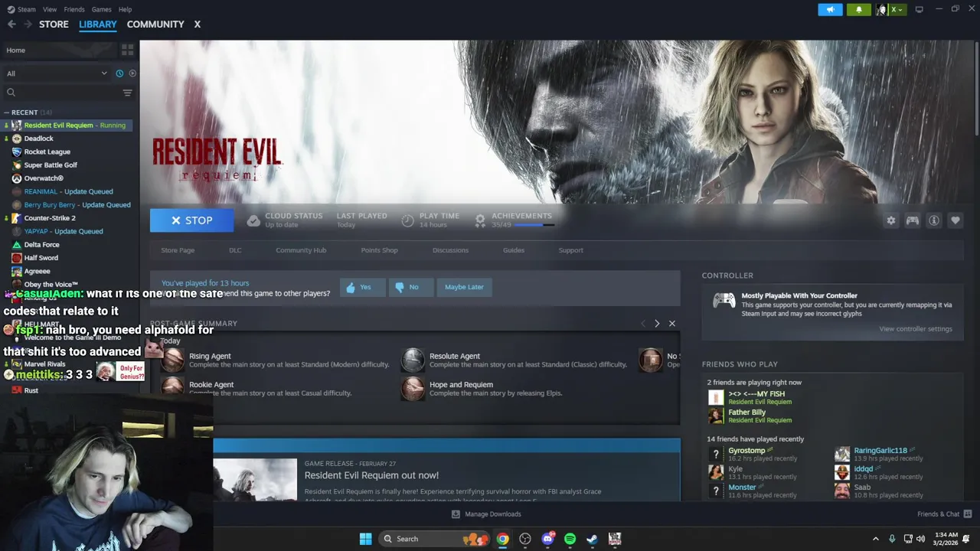Open Chrome from the taskbar

pos(502,539)
